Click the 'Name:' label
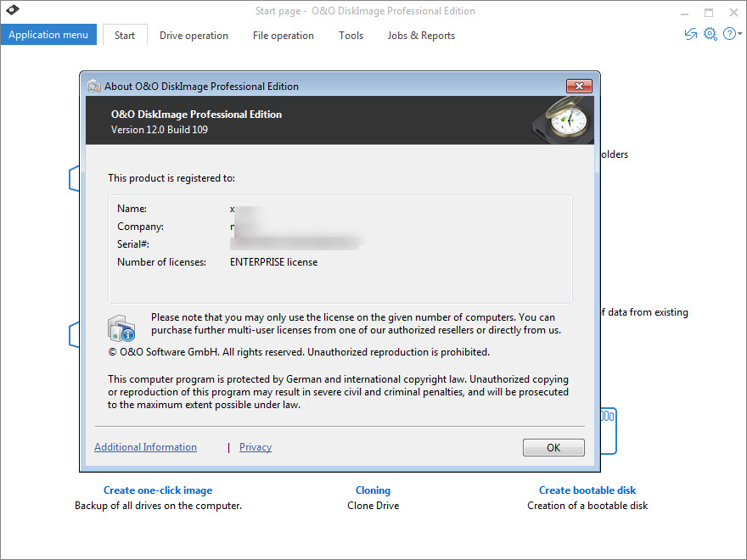 pyautogui.click(x=132, y=209)
